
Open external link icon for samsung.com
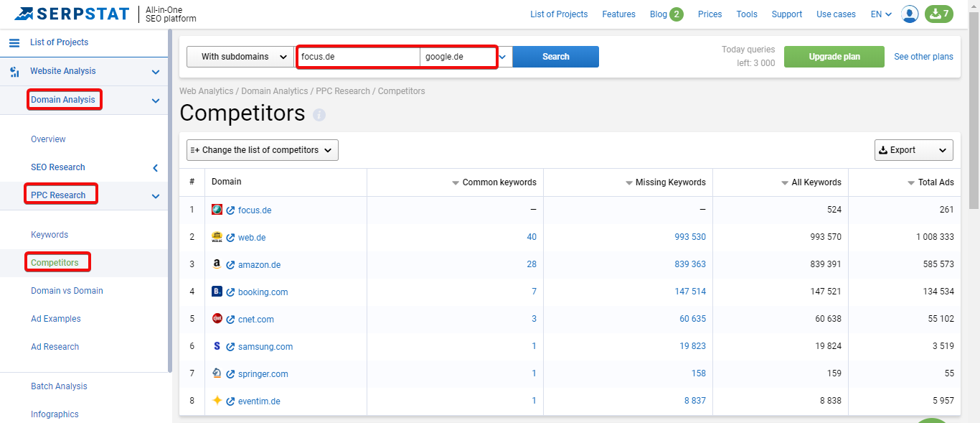click(230, 347)
